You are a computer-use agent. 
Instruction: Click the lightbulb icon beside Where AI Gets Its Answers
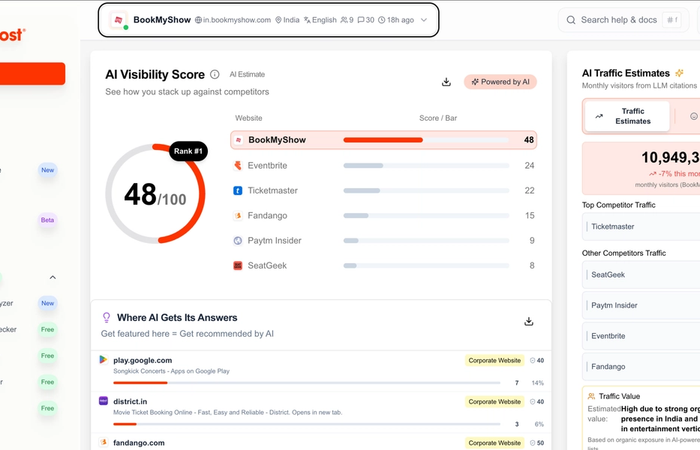106,317
